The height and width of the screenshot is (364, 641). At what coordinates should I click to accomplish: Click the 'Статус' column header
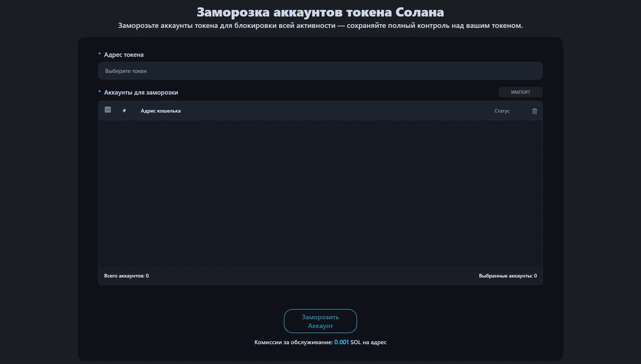click(502, 111)
